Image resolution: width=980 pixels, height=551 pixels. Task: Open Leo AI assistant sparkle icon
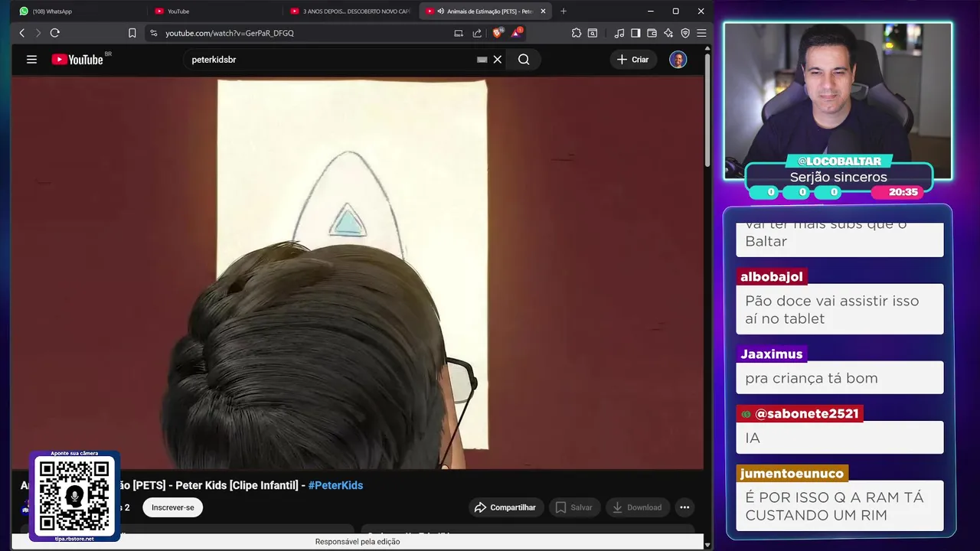668,33
